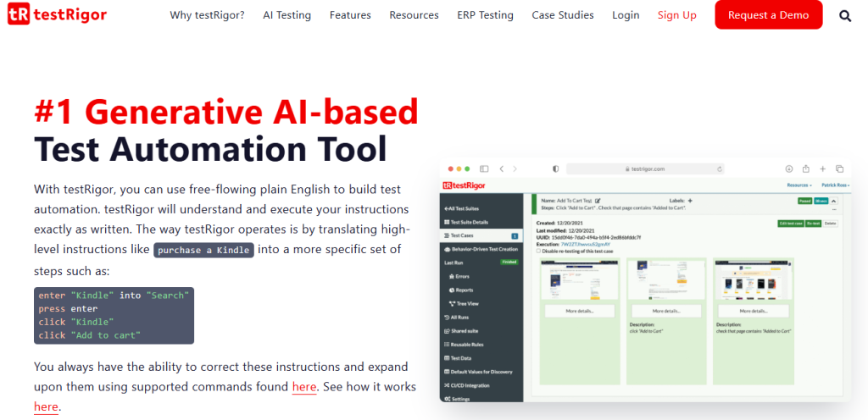The width and height of the screenshot is (868, 420).
Task: Click the green maximize dot of the demo browser
Action: point(467,169)
